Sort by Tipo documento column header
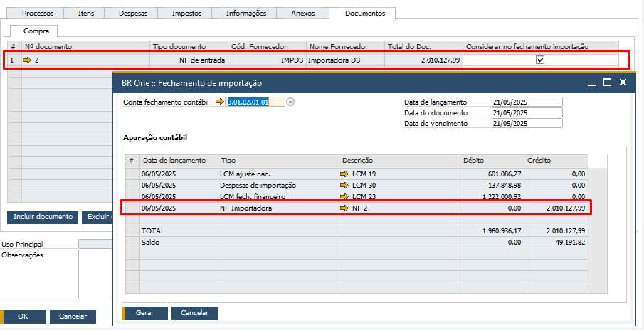This screenshot has width=644, height=330. 189,47
